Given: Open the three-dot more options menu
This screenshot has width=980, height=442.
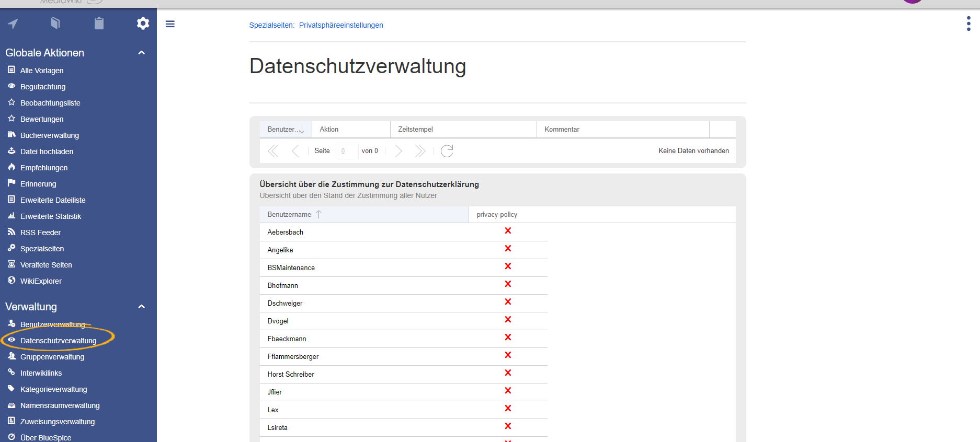Looking at the screenshot, I should (968, 24).
